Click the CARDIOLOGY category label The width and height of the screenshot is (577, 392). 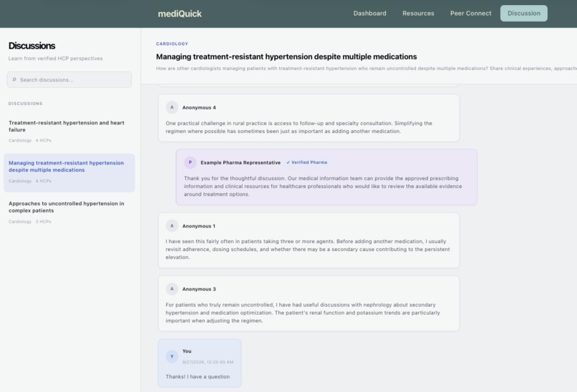pos(172,44)
